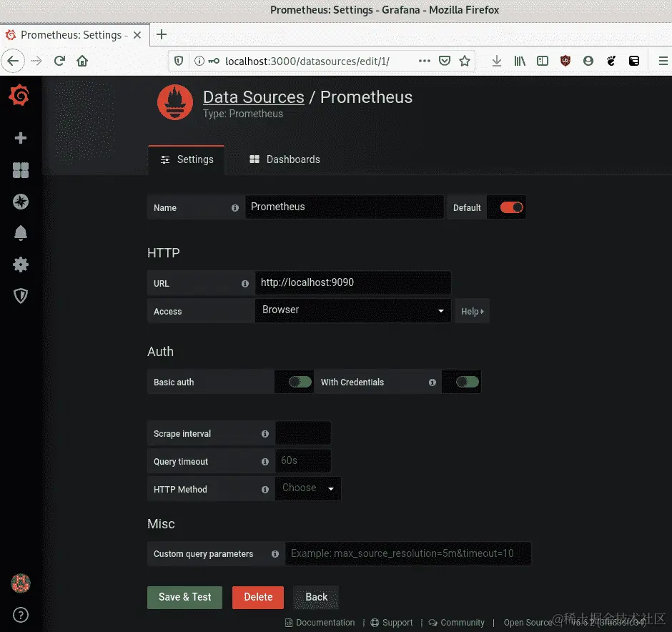672x632 pixels.
Task: Click the Prometheus flame logo in header
Action: 175,102
